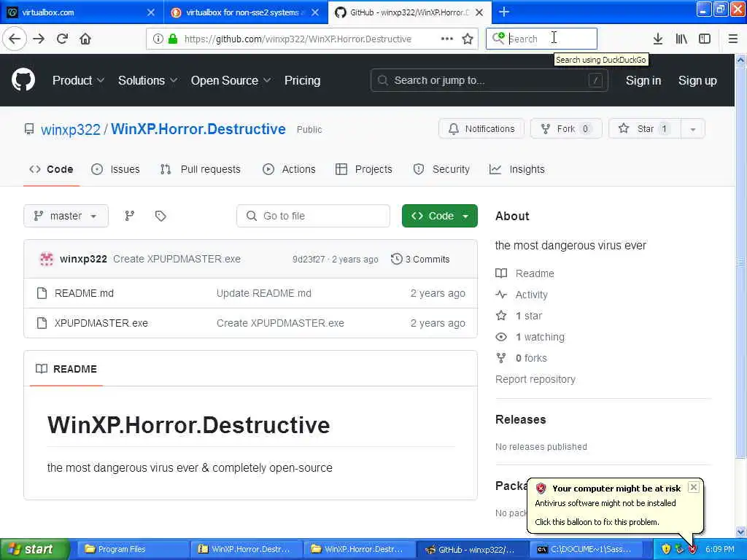Open the branches icon beside master

130,216
